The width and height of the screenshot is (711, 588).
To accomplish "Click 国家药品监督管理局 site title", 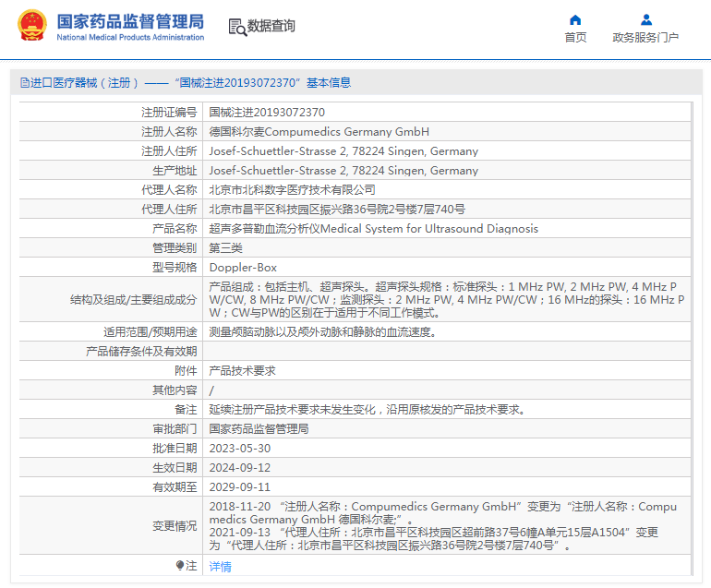I will [130, 21].
